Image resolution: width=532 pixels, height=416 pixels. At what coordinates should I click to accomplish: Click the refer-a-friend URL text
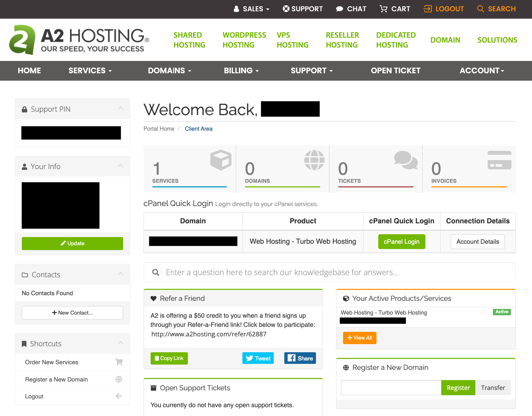pyautogui.click(x=209, y=334)
